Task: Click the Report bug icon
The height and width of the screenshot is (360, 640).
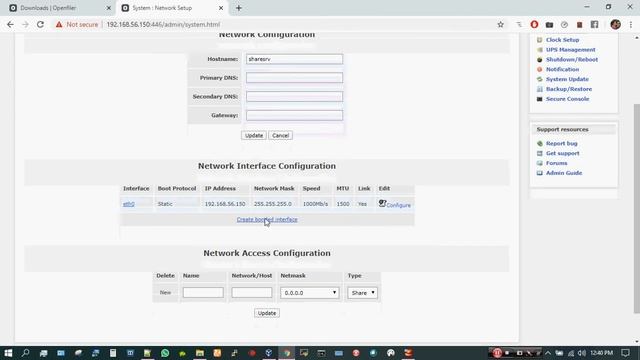Action: [x=540, y=144]
